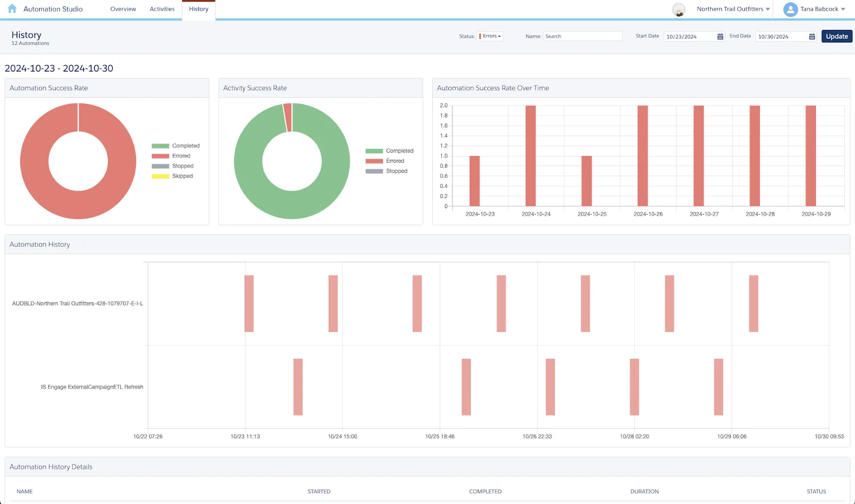Click the Tana Babcock user avatar icon
This screenshot has height=504, width=855.
(790, 9)
